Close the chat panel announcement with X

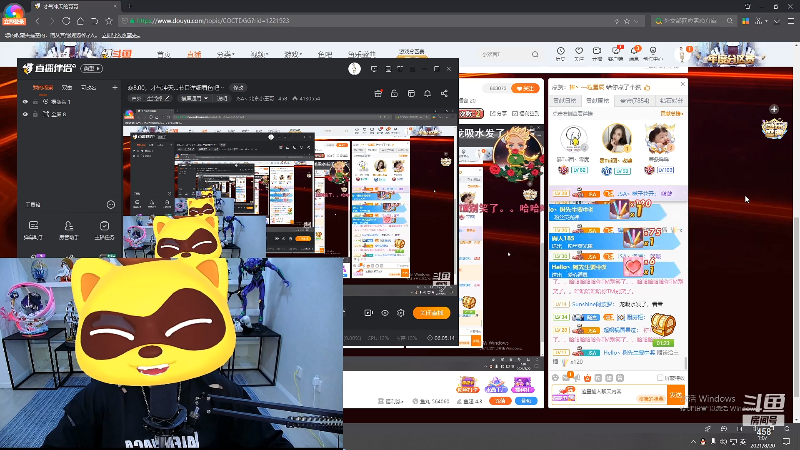pos(683,84)
